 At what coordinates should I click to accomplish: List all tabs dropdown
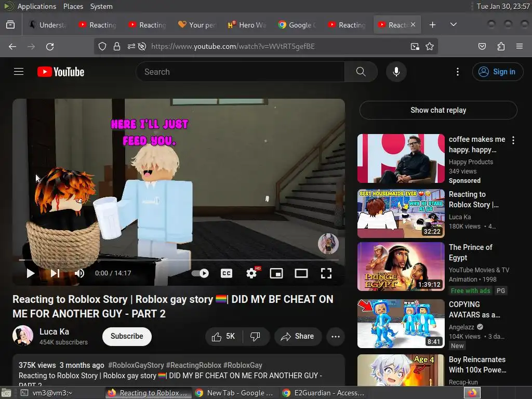tap(453, 25)
